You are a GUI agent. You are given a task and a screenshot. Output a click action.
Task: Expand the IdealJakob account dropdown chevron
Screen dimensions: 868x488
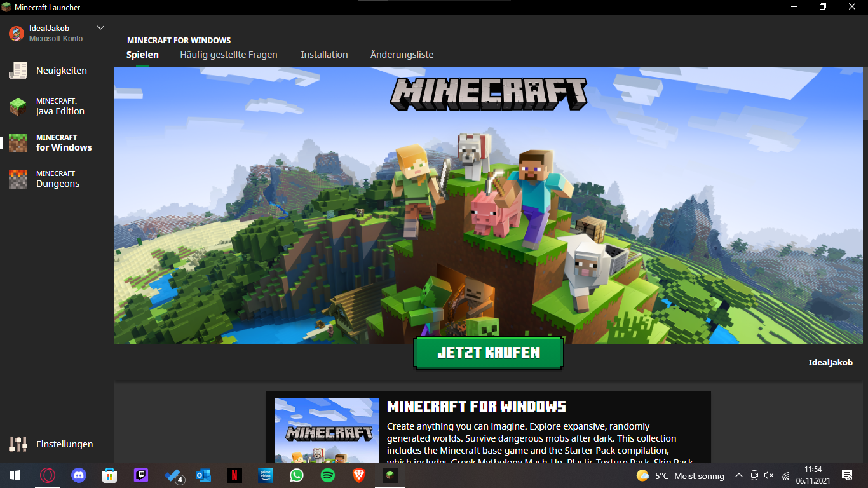coord(100,28)
